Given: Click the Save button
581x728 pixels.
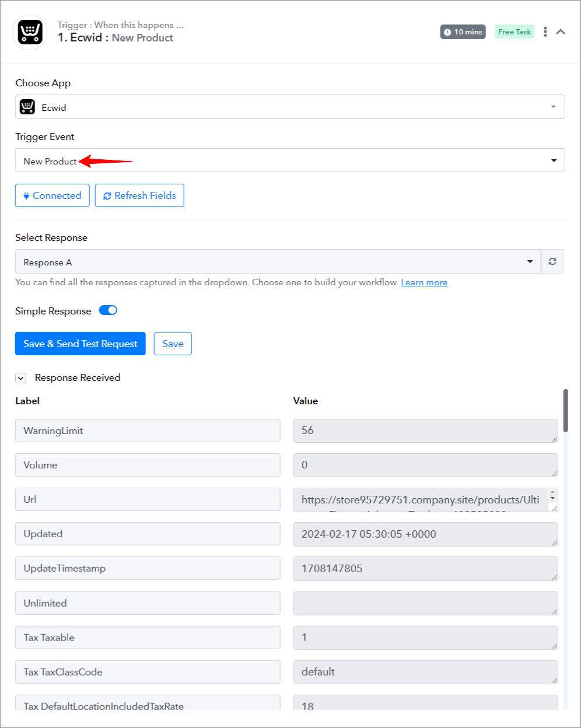Looking at the screenshot, I should coord(173,344).
